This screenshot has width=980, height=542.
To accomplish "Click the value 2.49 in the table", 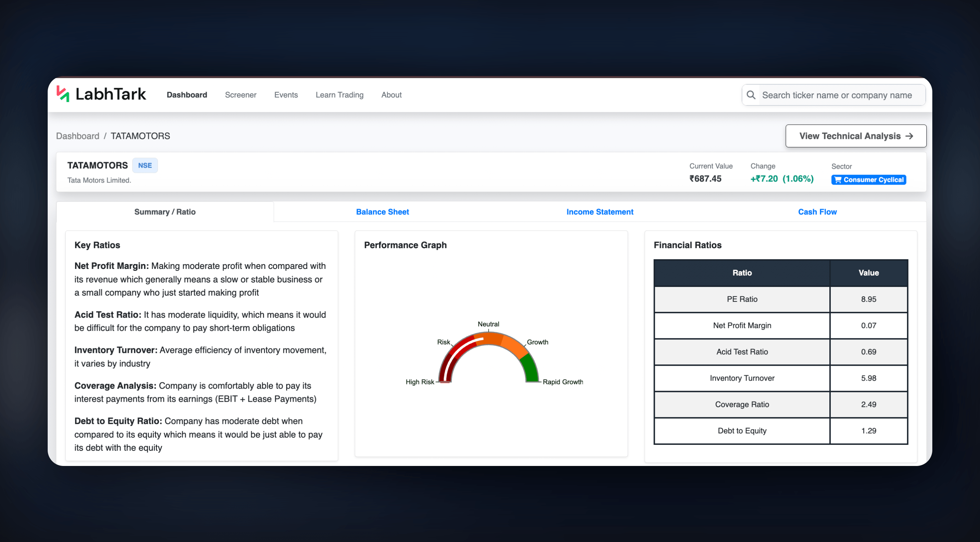I will pos(868,404).
